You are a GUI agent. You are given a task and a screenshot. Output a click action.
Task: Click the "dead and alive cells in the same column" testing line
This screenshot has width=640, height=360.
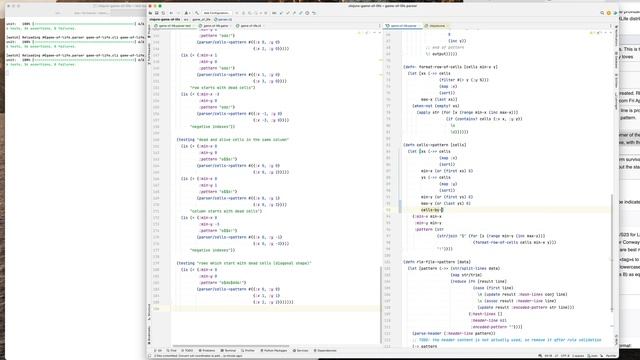(233, 140)
